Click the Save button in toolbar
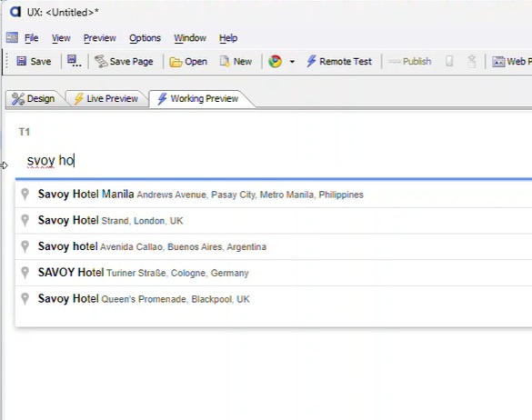The image size is (532, 420). 34,62
